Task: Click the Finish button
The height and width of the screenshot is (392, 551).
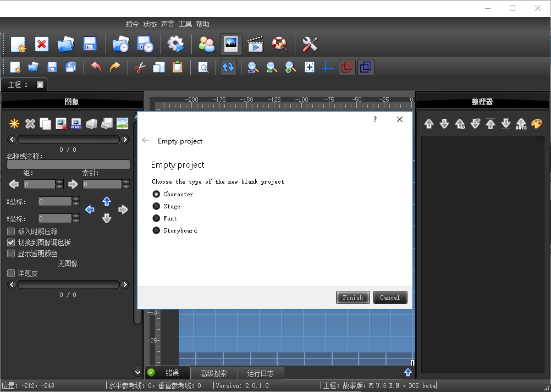Action: [352, 297]
